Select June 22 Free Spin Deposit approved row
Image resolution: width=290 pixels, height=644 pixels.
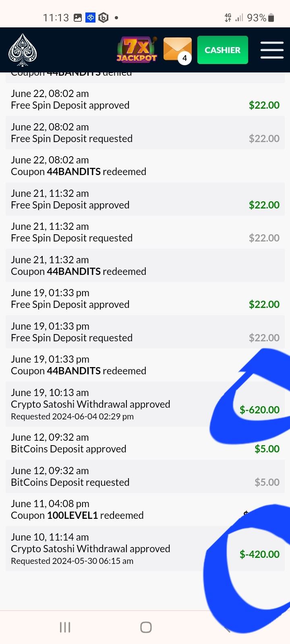click(121, 99)
